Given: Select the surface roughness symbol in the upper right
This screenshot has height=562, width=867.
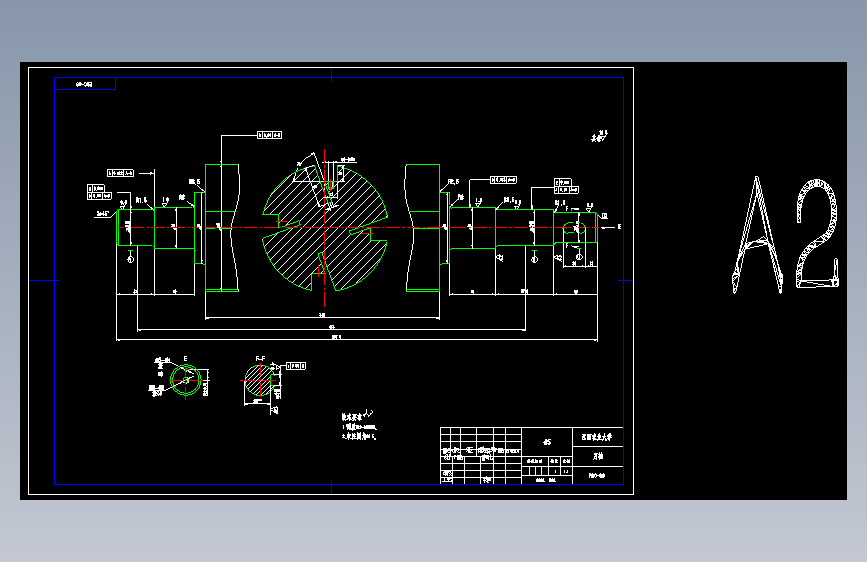Looking at the screenshot, I should tap(599, 136).
